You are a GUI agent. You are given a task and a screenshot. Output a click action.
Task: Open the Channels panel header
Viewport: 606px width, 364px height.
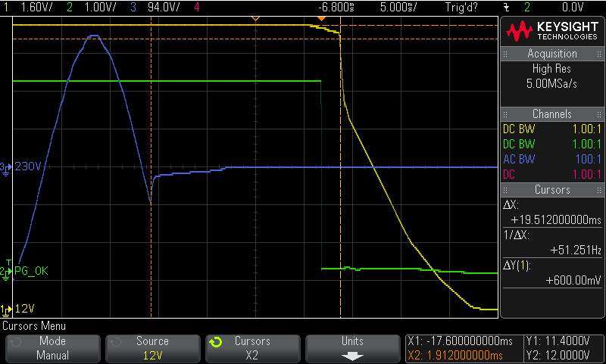click(552, 114)
